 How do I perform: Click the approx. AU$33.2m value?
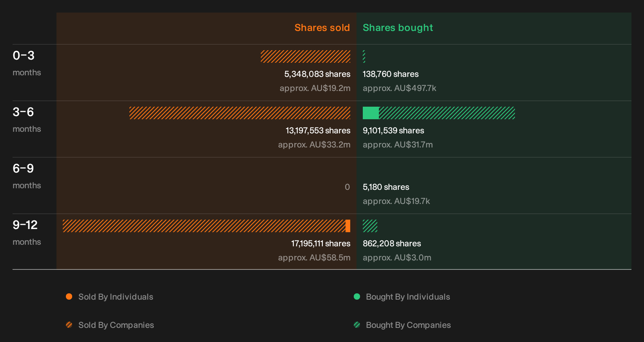314,145
